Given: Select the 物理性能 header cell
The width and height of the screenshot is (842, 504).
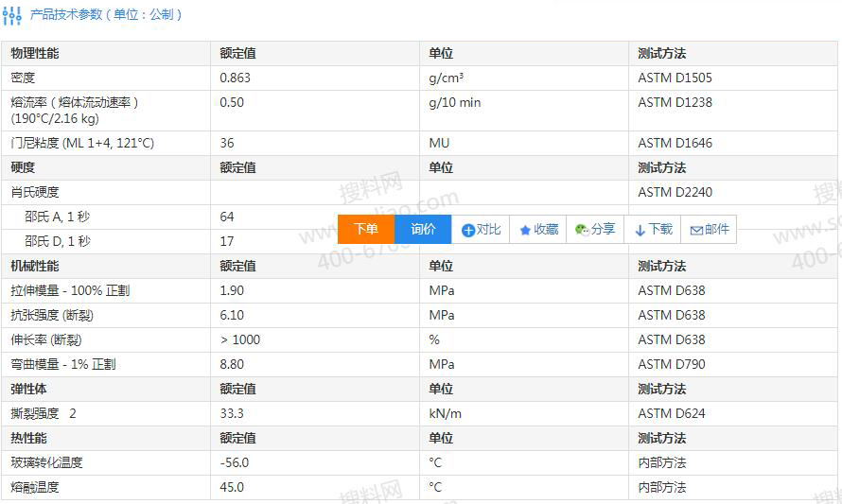Looking at the screenshot, I should point(35,54).
